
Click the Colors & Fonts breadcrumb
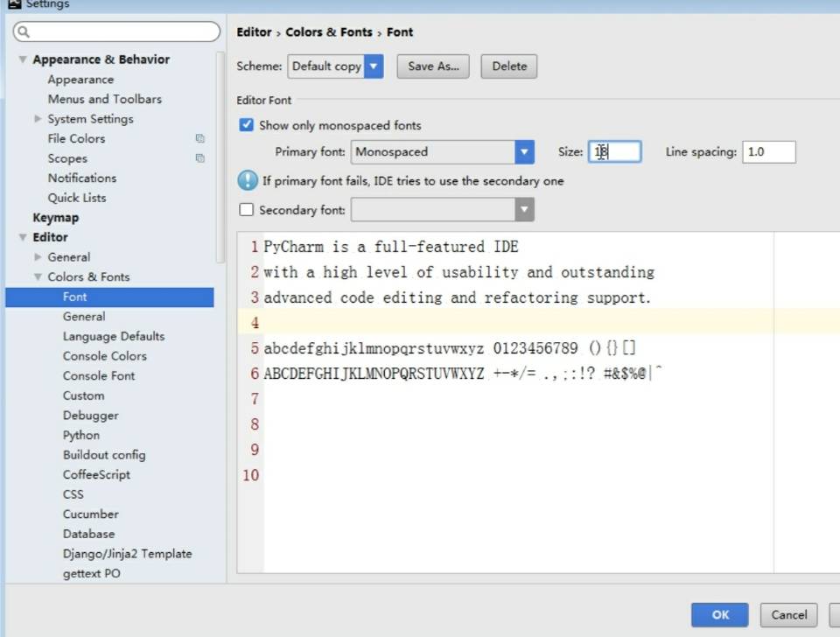328,32
